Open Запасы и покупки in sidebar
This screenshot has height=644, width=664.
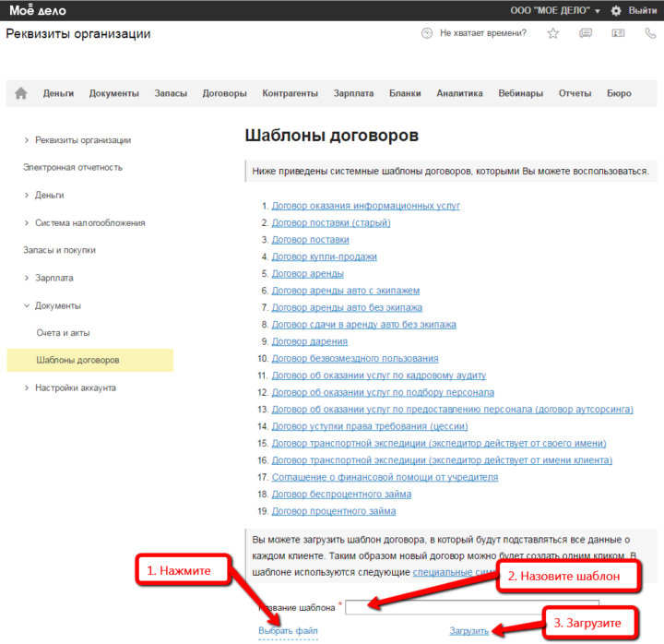tap(59, 250)
